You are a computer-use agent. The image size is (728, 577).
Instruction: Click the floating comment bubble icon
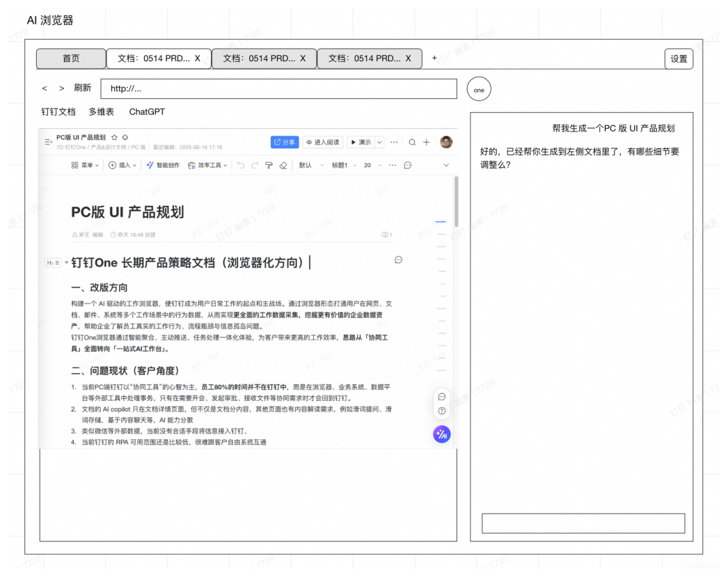[442, 397]
